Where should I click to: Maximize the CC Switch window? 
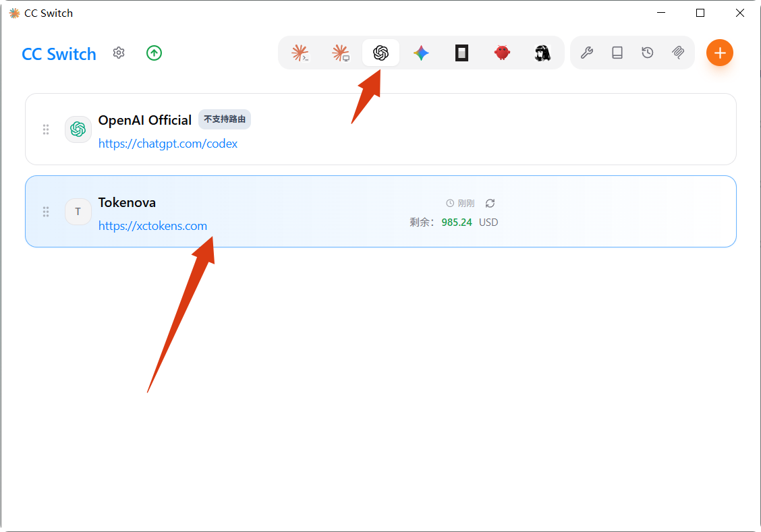[x=700, y=13]
